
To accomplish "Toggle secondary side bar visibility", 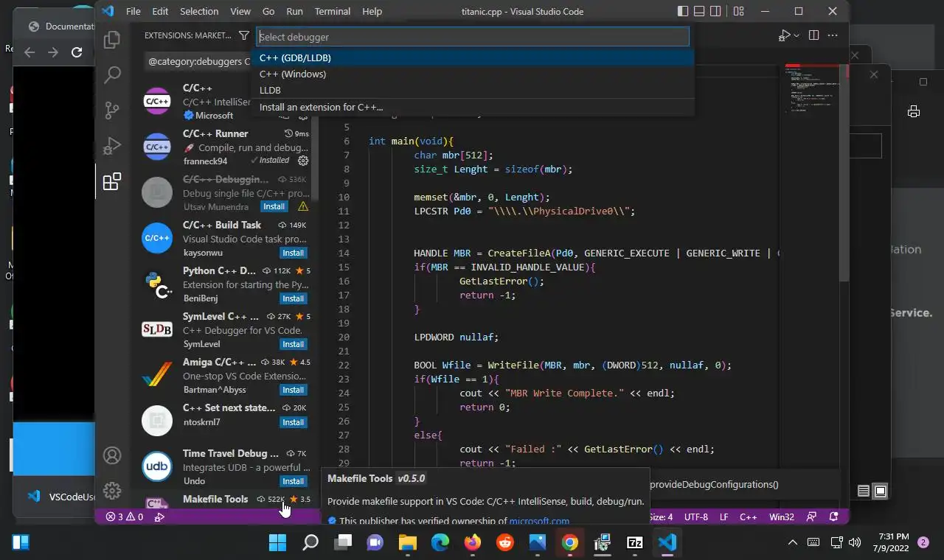I will tap(716, 11).
